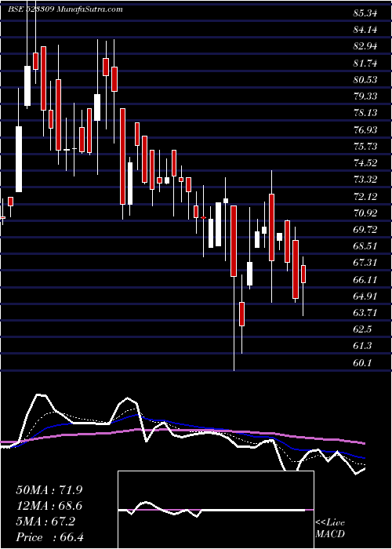Image resolution: width=392 pixels, height=549 pixels.
Task: Select the 73.32 price level label
Action: (x=365, y=180)
